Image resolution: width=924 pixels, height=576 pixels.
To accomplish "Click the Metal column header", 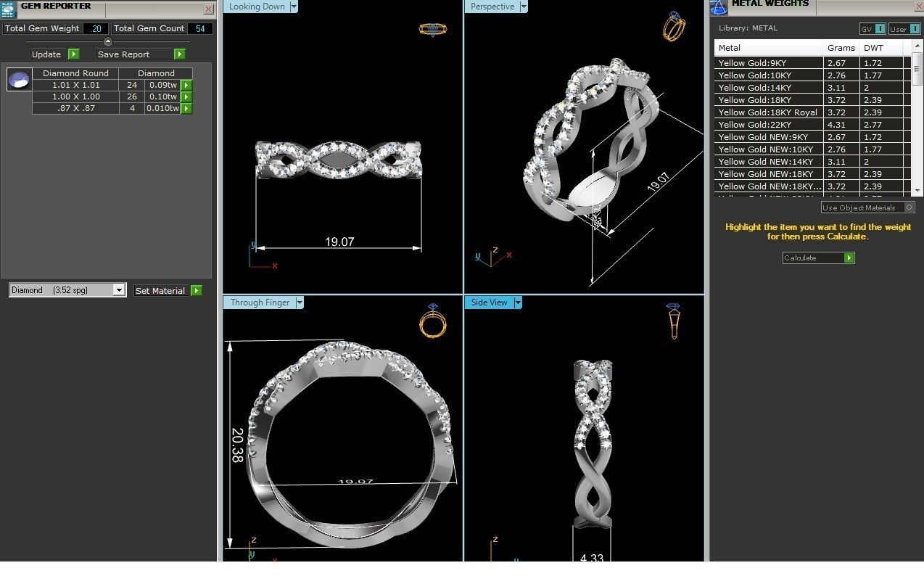I will [769, 48].
